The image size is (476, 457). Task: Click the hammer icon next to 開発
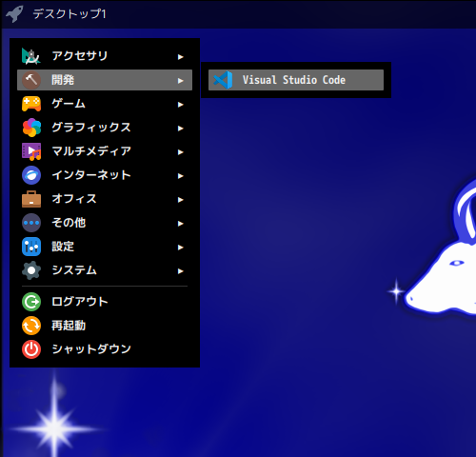31,80
